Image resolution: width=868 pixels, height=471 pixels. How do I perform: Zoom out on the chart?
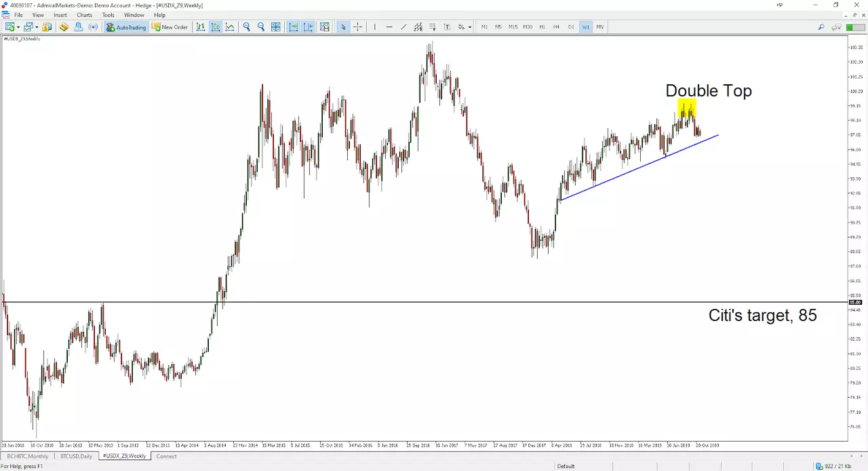click(261, 27)
